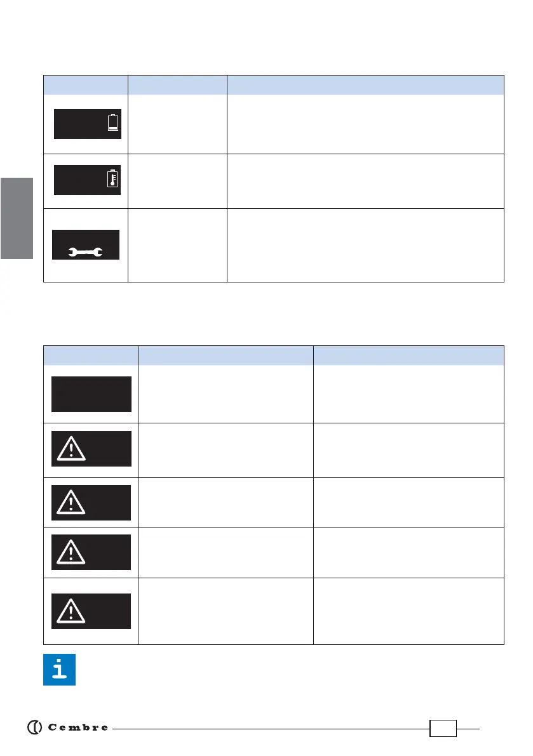Click the blank black display thumbnail
This screenshot has width=533, height=756.
(x=91, y=394)
